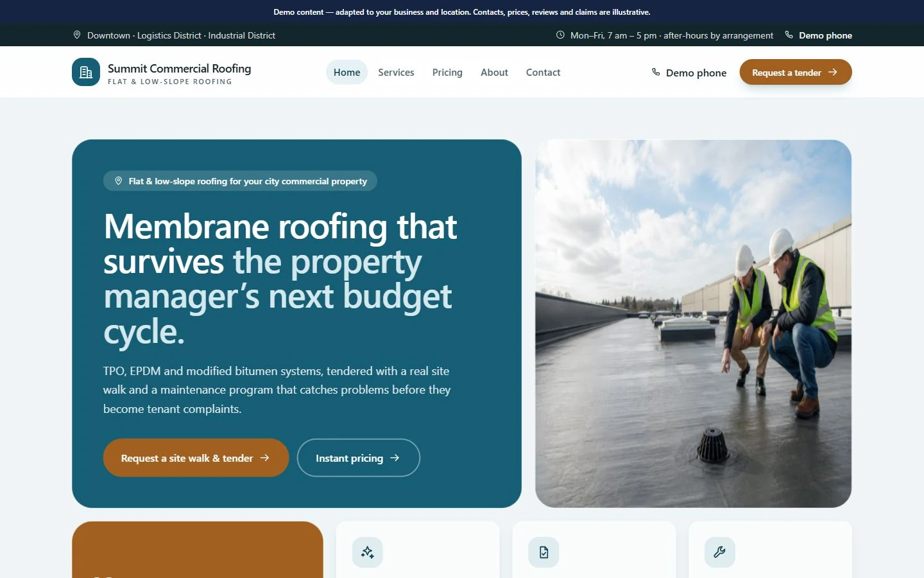The image size is (924, 578).
Task: Click the arrow icon in Instant pricing button
Action: point(395,458)
